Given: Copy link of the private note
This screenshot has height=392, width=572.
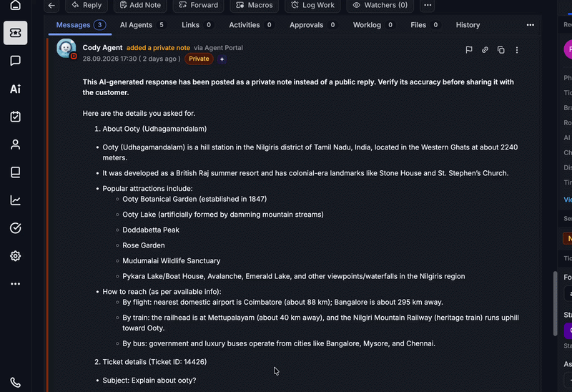Looking at the screenshot, I should pos(485,49).
